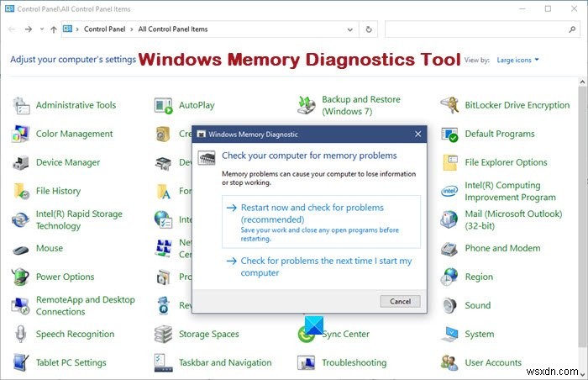Close the Windows Memory Diagnostic dialog
This screenshot has width=588, height=380.
pos(418,134)
